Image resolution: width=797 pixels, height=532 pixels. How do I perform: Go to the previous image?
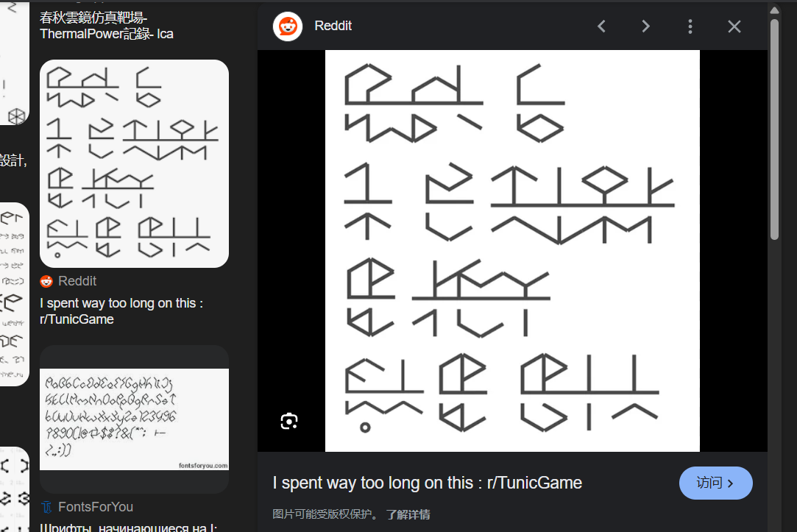601,26
